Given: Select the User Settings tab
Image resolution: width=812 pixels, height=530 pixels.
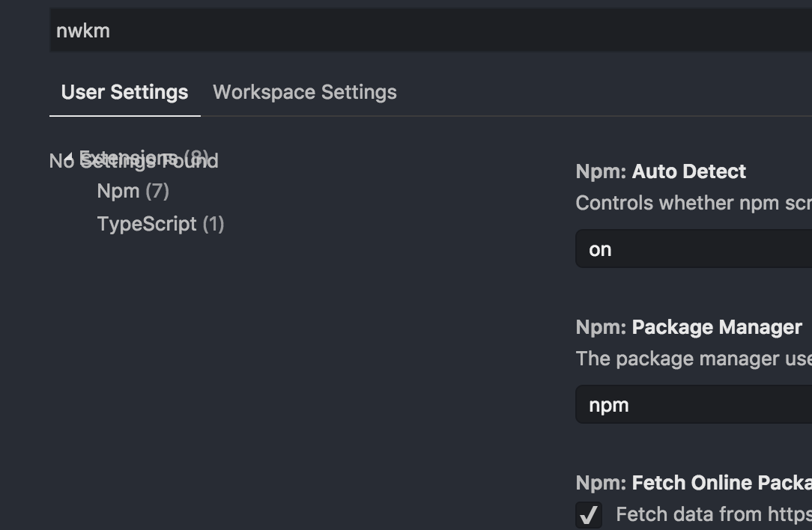Looking at the screenshot, I should [124, 91].
